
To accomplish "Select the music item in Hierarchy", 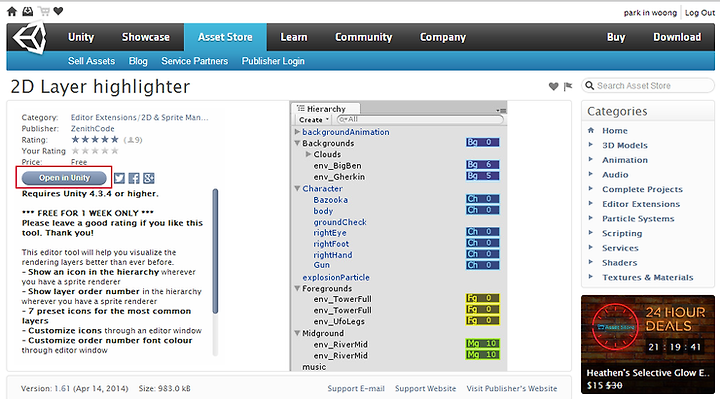I will (314, 367).
